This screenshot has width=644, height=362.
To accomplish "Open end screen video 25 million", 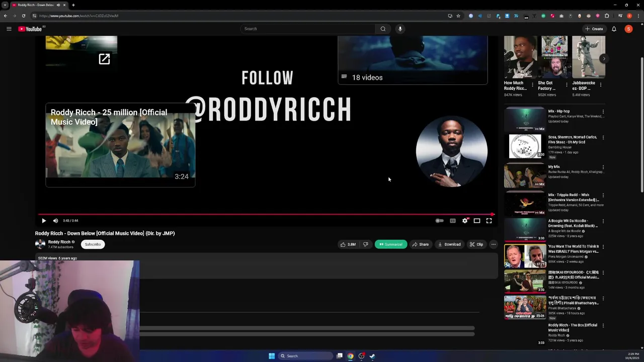I will pyautogui.click(x=120, y=145).
